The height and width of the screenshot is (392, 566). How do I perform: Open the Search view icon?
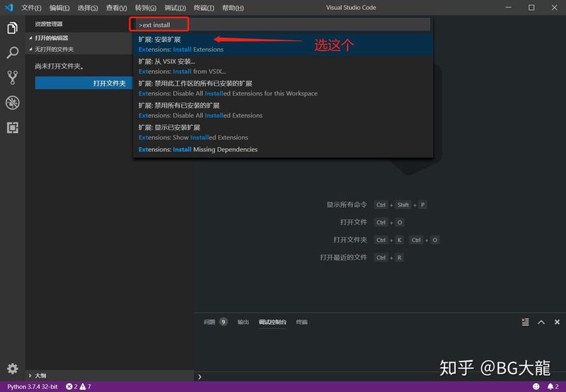(x=12, y=52)
